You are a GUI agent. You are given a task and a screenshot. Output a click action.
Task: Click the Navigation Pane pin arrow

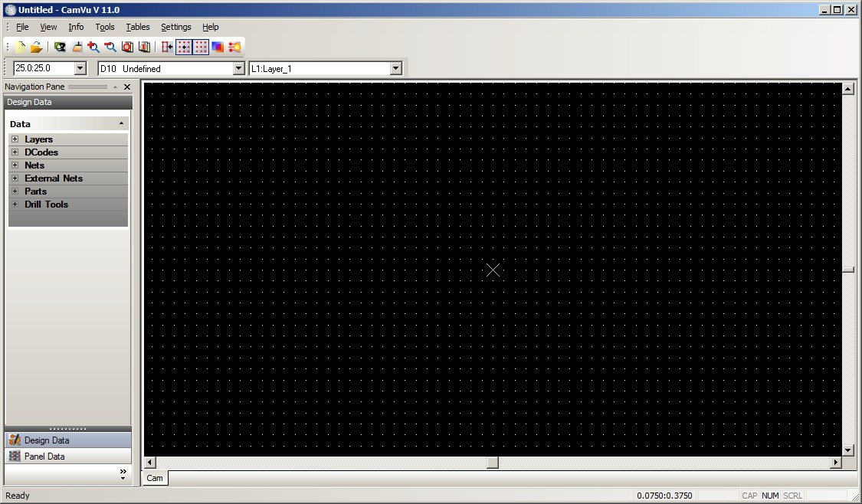pos(115,87)
